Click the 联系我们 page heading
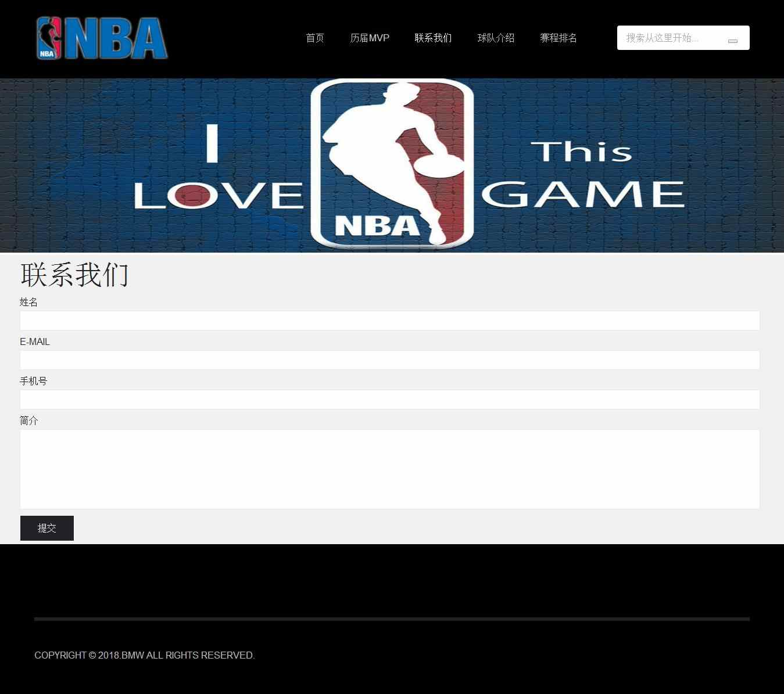This screenshot has height=694, width=784. [x=74, y=275]
